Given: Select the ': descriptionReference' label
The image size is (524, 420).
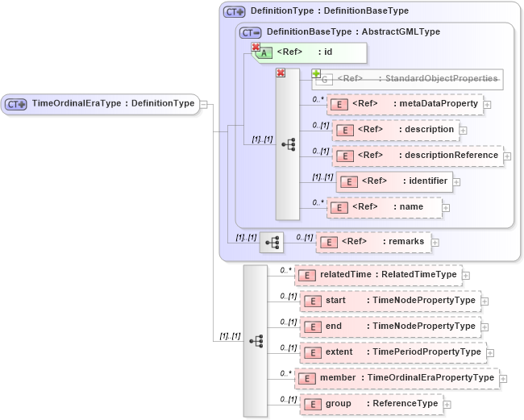Looking at the screenshot, I should pos(448,155).
